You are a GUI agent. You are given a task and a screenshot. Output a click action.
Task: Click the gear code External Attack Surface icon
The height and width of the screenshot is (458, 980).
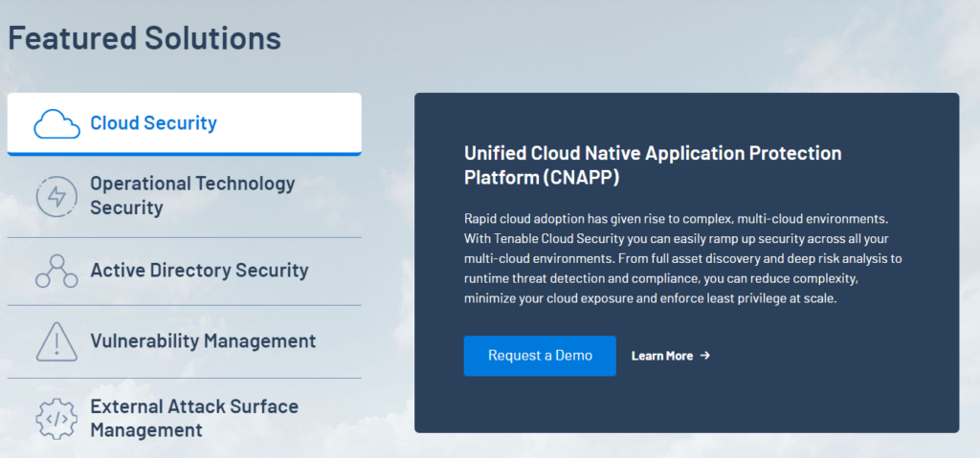56,419
